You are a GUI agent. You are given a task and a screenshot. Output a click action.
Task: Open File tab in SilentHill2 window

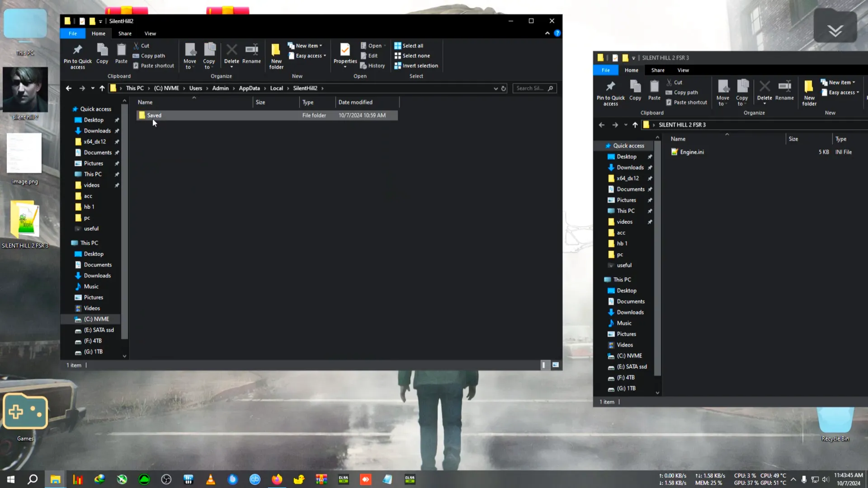(73, 33)
